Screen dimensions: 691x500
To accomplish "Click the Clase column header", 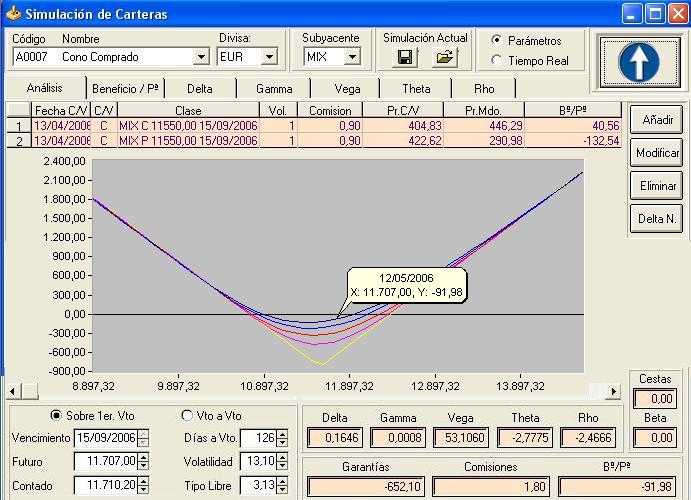I will pyautogui.click(x=188, y=110).
